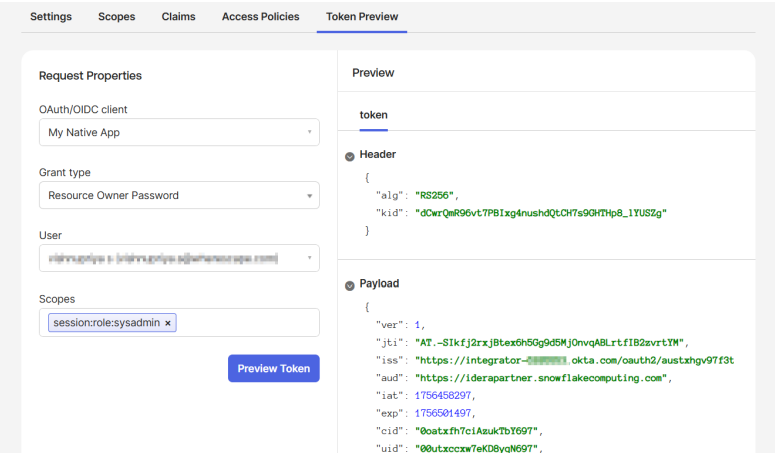Click the aud snowflakecomputing URL value
775x459 pixels.
point(541,378)
